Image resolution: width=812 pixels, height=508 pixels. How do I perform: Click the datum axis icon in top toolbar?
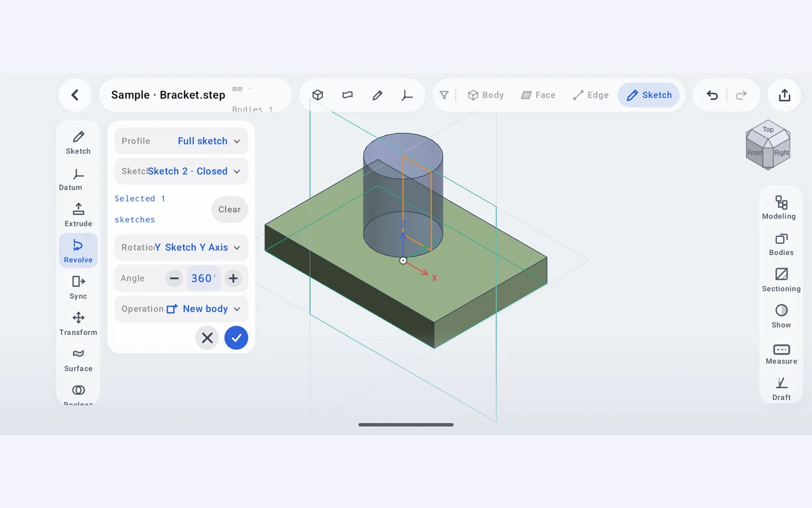407,95
